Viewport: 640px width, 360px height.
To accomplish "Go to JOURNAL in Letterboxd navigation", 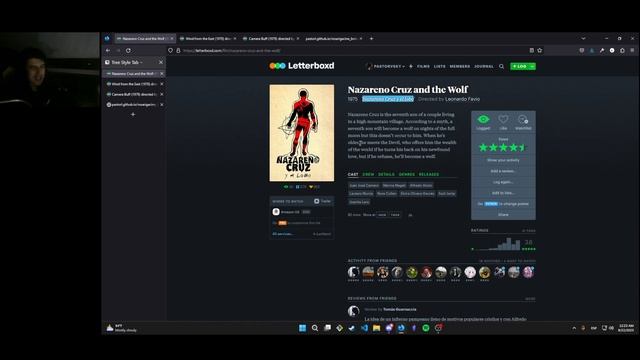I will (x=484, y=66).
